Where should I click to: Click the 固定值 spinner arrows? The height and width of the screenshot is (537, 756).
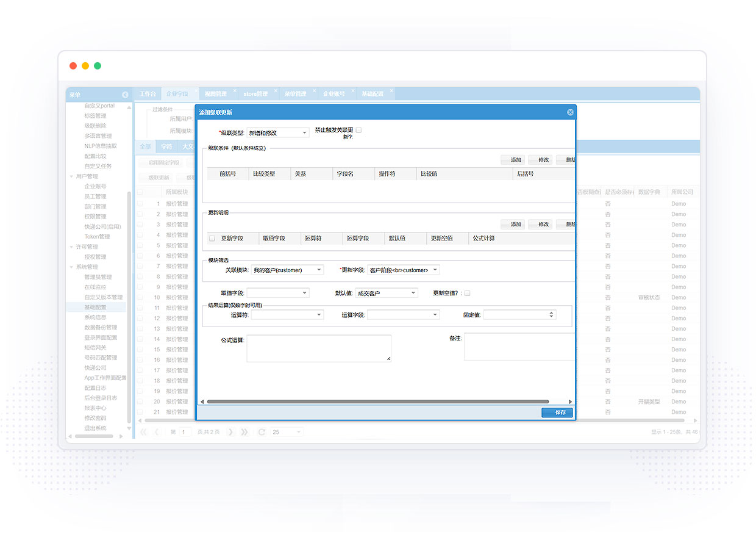coord(552,315)
